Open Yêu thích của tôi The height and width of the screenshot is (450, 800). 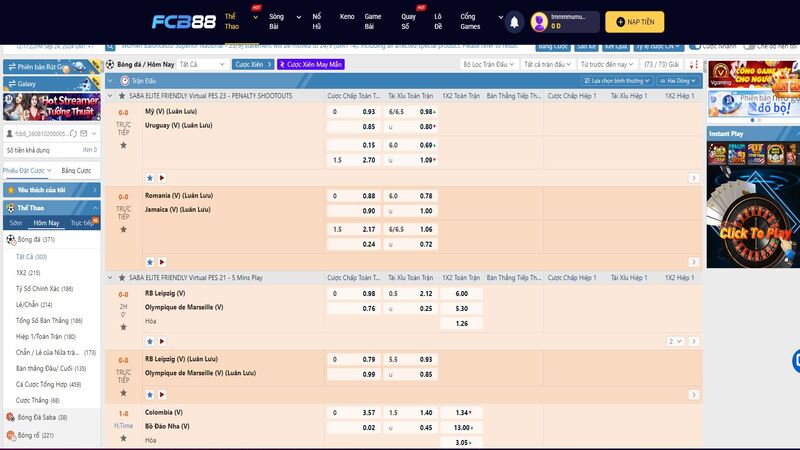[x=52, y=190]
